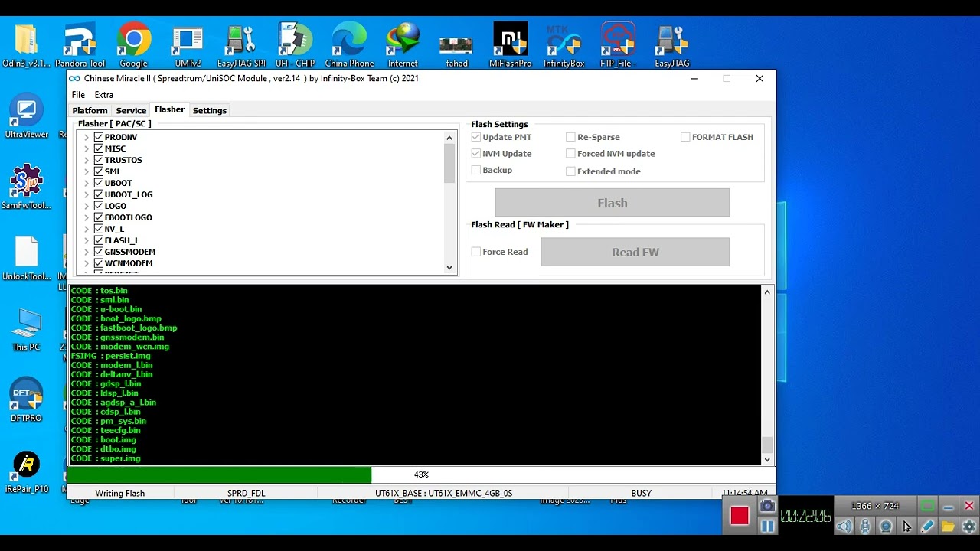
Task: Uncheck the PRODNV partition checkbox
Action: tap(99, 137)
